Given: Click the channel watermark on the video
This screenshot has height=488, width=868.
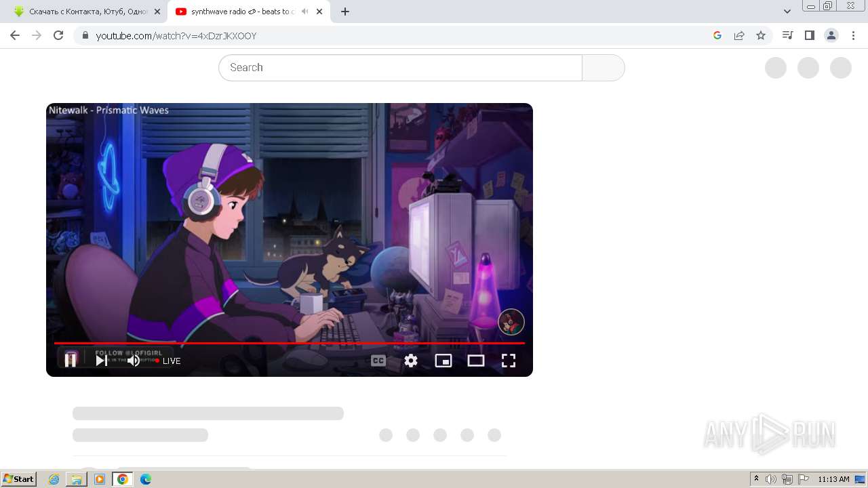Looking at the screenshot, I should coord(511,322).
